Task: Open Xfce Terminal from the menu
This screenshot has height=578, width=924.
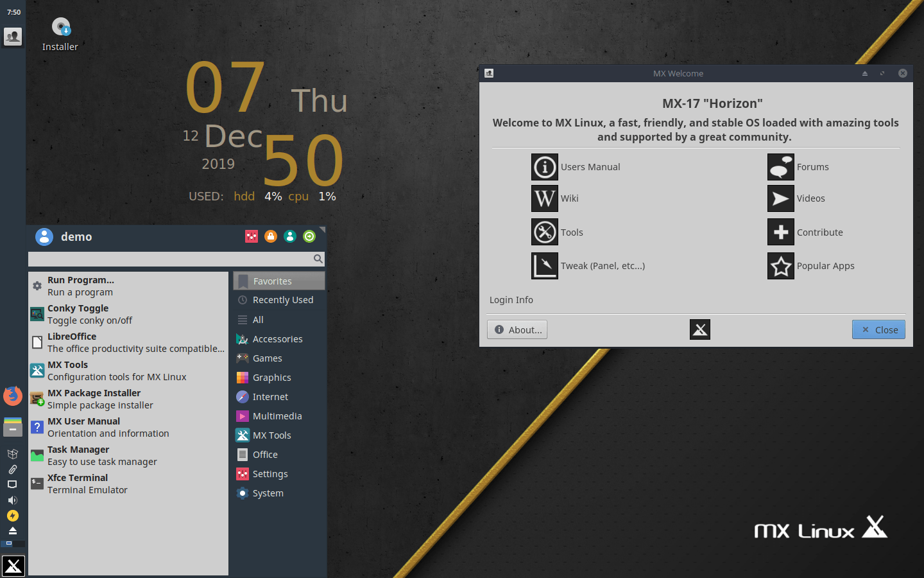Action: pyautogui.click(x=128, y=484)
